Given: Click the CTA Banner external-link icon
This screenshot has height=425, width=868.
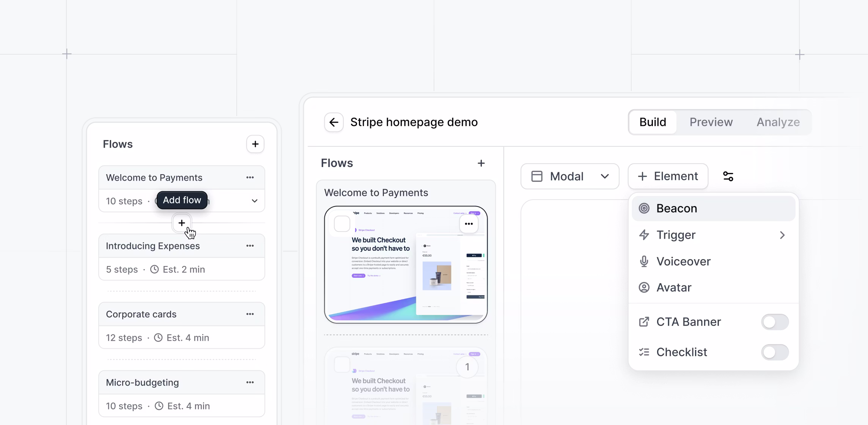Looking at the screenshot, I should point(644,321).
